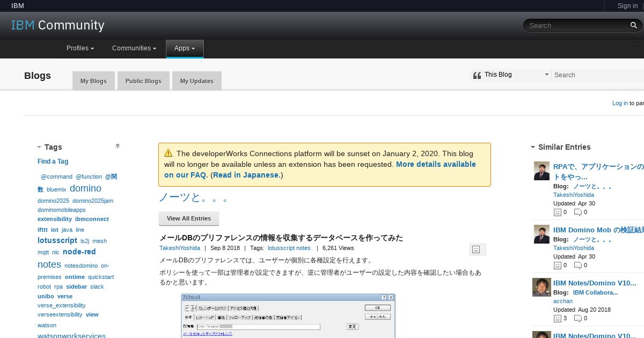Open the メールDB blog entry title
Viewport: 644px width, 338px height.
(x=281, y=238)
